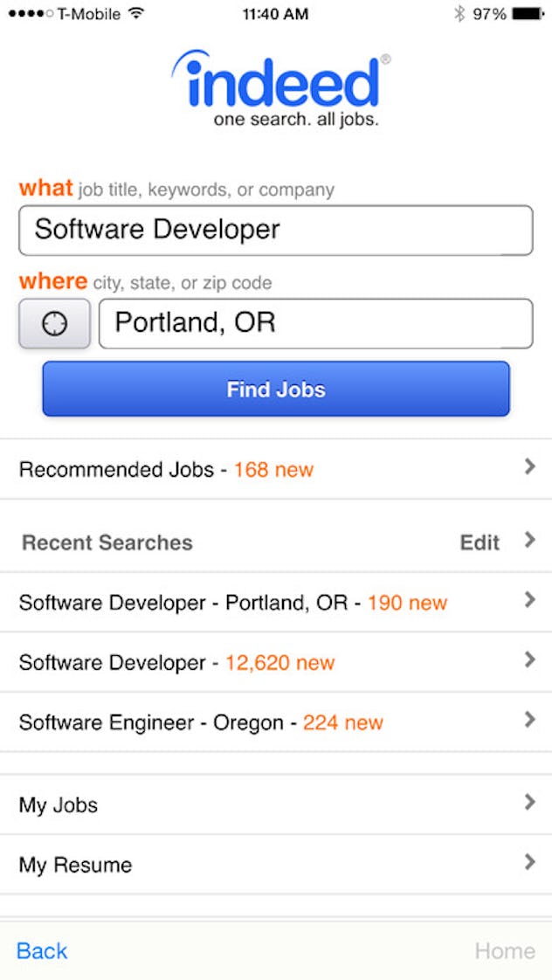Click the Software Developer job title field
The height and width of the screenshot is (980, 552).
pyautogui.click(x=276, y=229)
